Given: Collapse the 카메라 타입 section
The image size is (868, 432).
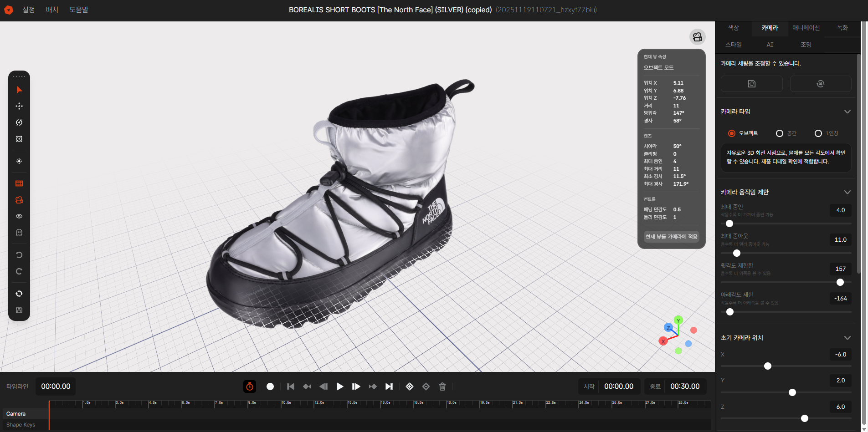Looking at the screenshot, I should [x=847, y=112].
